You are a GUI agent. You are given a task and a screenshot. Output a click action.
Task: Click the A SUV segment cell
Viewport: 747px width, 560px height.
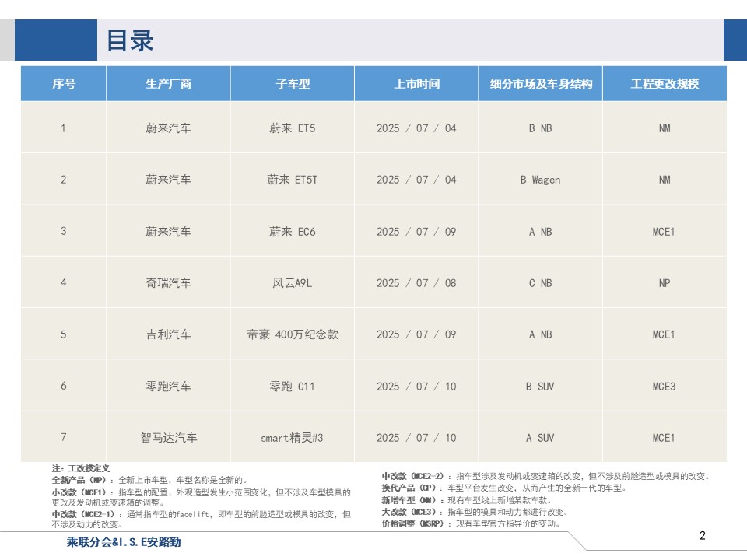[x=540, y=438]
